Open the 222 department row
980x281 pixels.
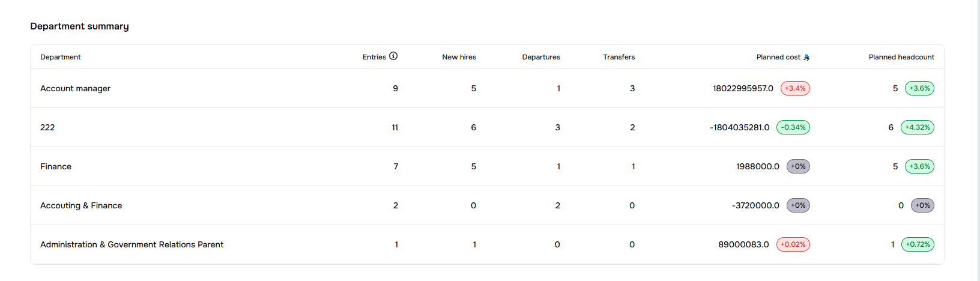tap(47, 127)
